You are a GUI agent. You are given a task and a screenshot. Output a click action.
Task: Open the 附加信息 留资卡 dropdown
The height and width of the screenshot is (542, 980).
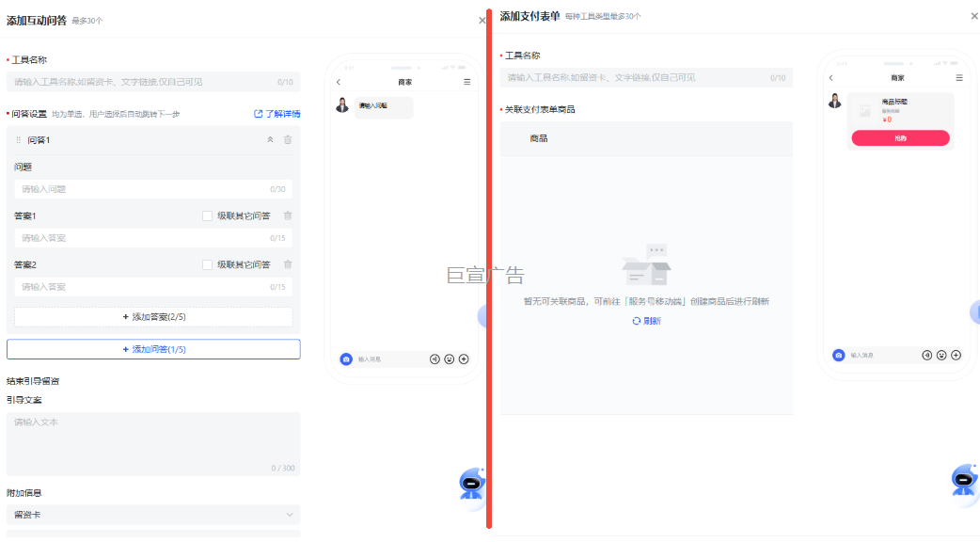click(153, 514)
